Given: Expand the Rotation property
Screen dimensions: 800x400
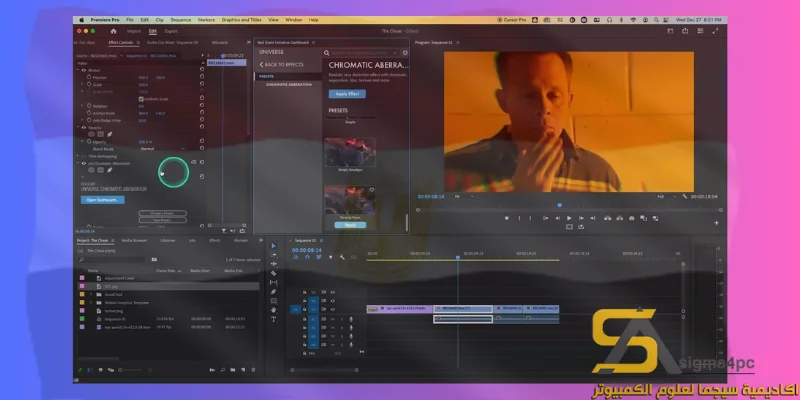Looking at the screenshot, I should click(83, 106).
